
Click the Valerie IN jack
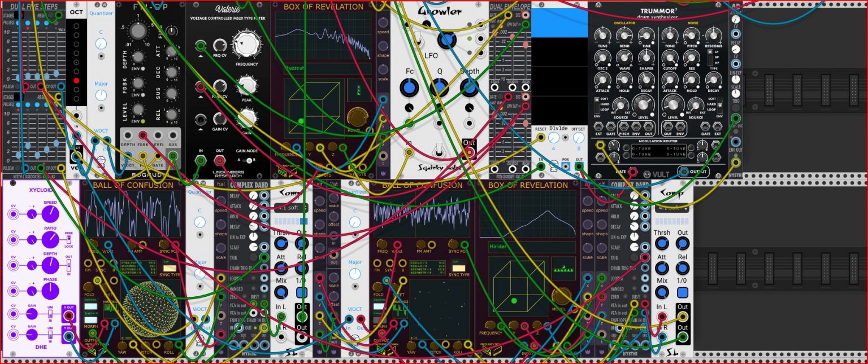[x=200, y=160]
